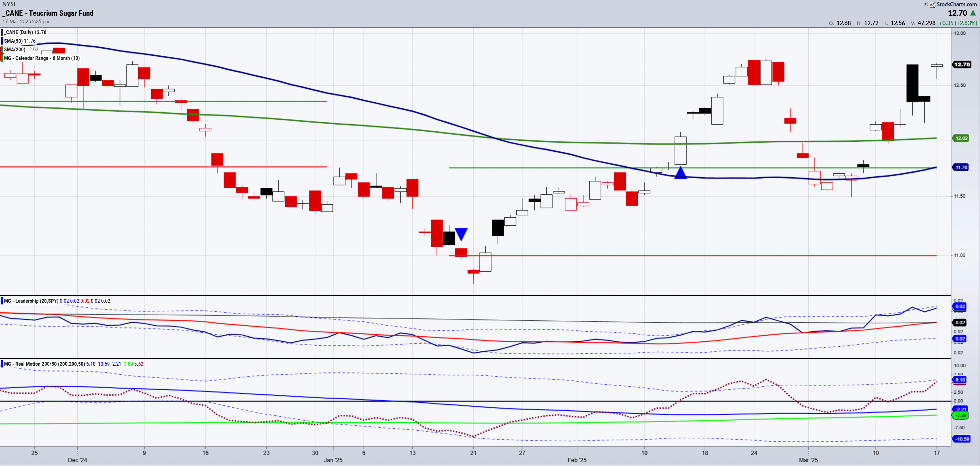
Task: Click the "12.50" price axis label
Action: tap(959, 85)
